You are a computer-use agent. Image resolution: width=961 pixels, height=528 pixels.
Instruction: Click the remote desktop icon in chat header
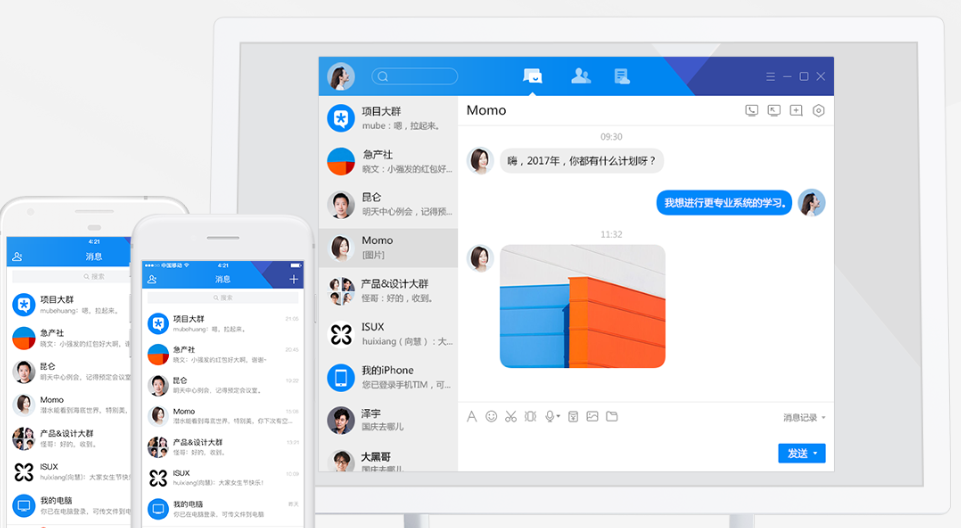774,111
